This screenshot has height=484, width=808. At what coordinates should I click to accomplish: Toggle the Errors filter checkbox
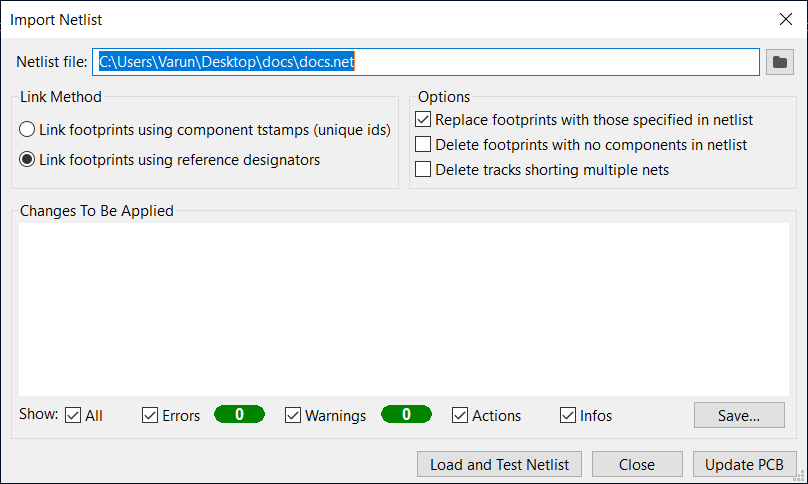tap(150, 415)
